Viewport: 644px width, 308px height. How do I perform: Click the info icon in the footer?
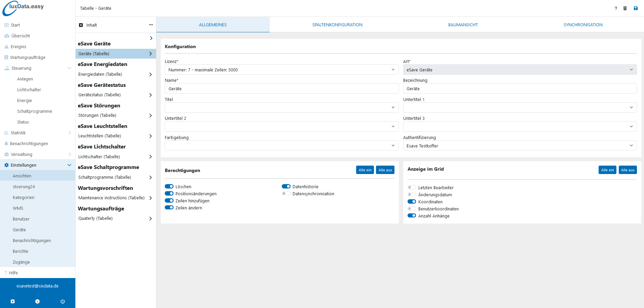click(38, 301)
